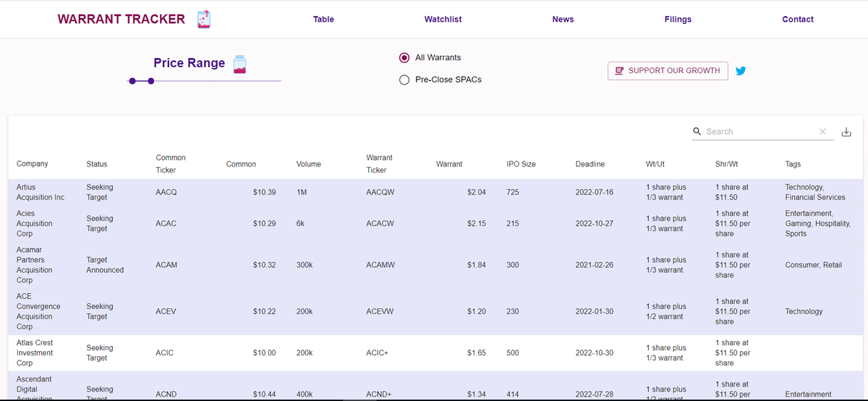Click the $1.65 warrant price
This screenshot has height=401, width=868.
coord(477,353)
